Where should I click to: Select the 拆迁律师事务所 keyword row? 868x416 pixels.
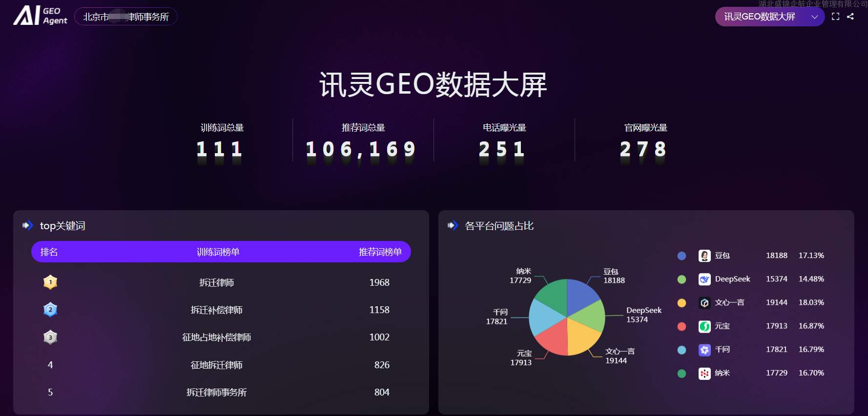pyautogui.click(x=221, y=392)
